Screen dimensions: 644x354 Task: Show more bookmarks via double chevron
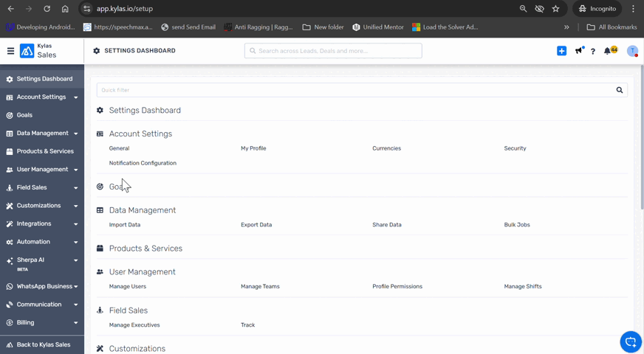point(566,27)
